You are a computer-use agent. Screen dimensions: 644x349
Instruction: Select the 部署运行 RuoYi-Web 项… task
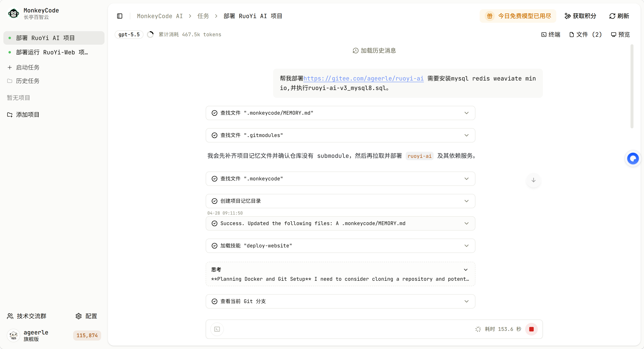tap(54, 52)
